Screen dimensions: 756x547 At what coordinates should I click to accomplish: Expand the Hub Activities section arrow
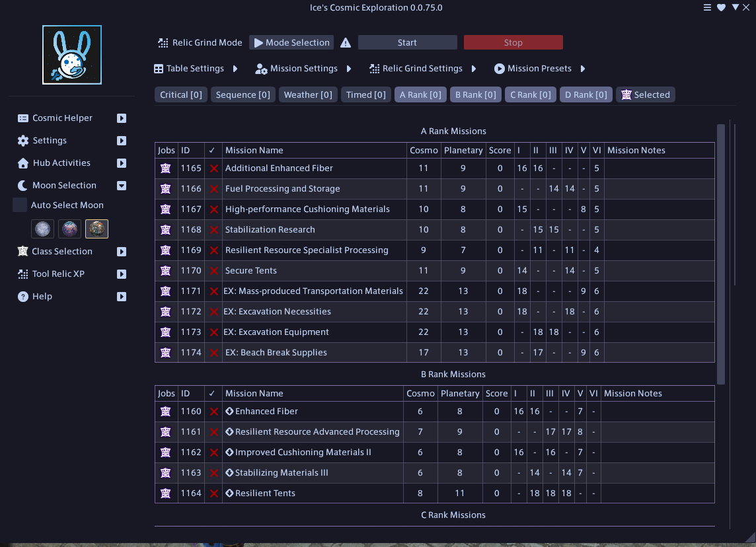pos(122,163)
